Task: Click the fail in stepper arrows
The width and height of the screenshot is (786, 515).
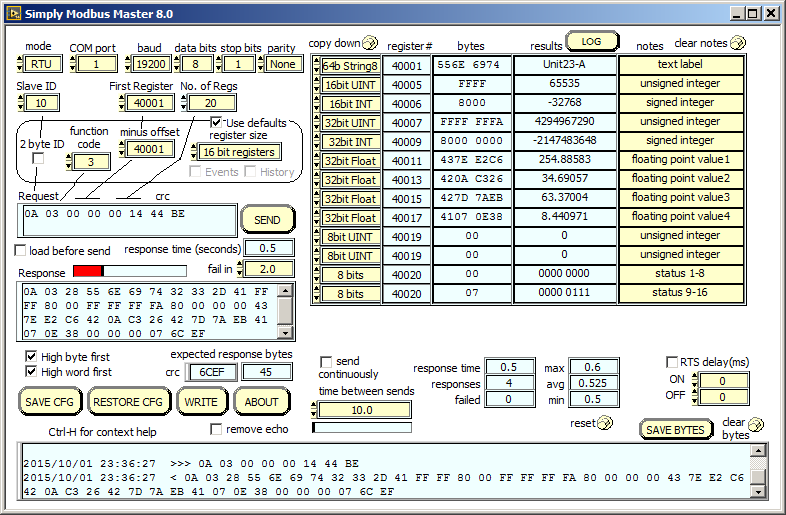Action: [240, 269]
